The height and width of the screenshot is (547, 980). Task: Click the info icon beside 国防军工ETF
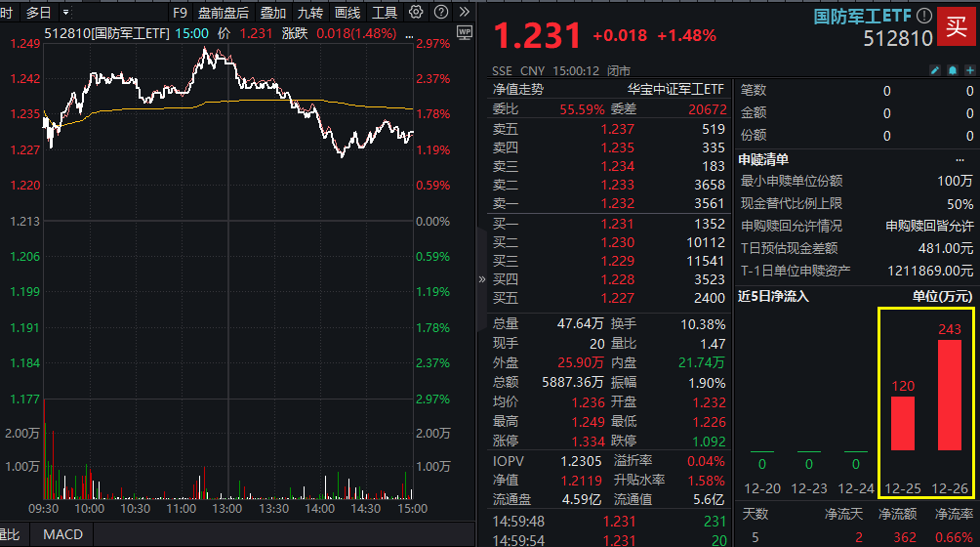[923, 15]
